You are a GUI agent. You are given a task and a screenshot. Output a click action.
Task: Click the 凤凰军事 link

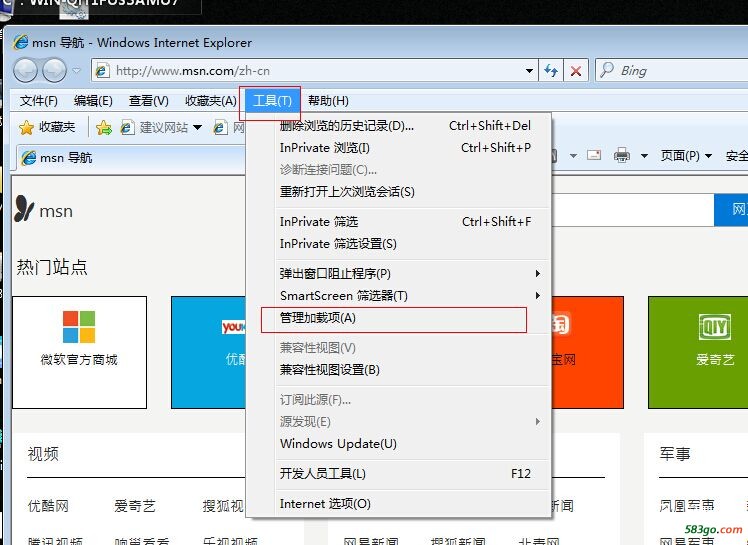[x=687, y=505]
